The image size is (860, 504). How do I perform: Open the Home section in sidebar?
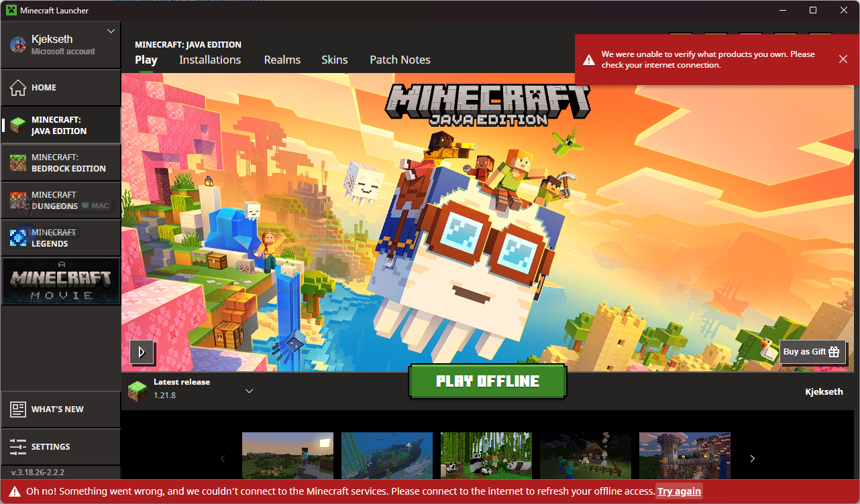click(60, 88)
